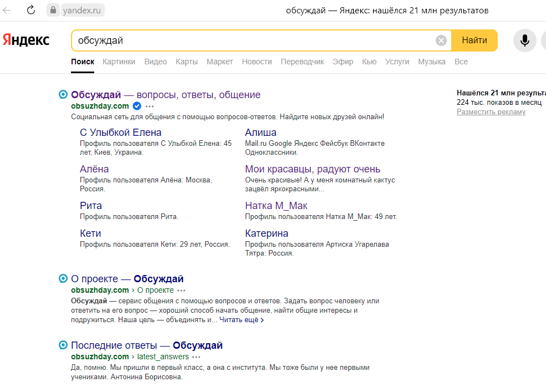Open the Карты tab
Screen dimensions: 546x392
coord(187,62)
